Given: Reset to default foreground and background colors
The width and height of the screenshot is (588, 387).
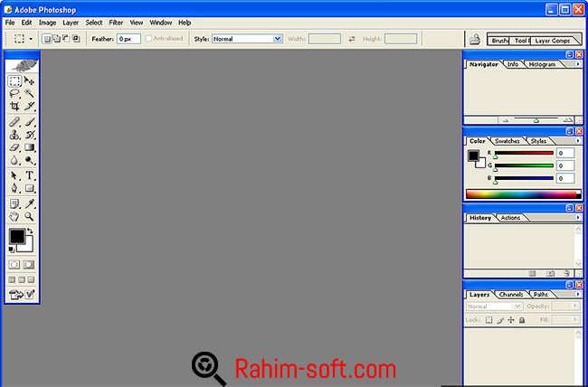Looking at the screenshot, I should click(x=11, y=250).
